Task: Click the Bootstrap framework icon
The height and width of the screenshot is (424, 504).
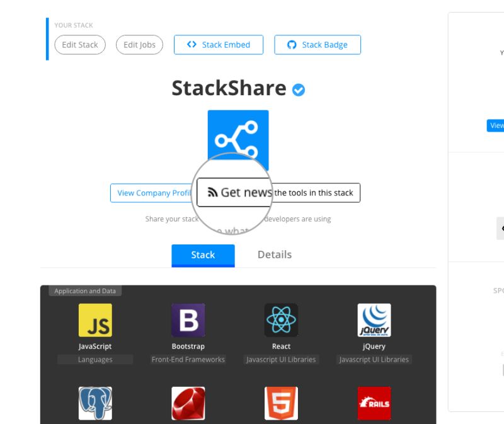Action: (x=188, y=319)
